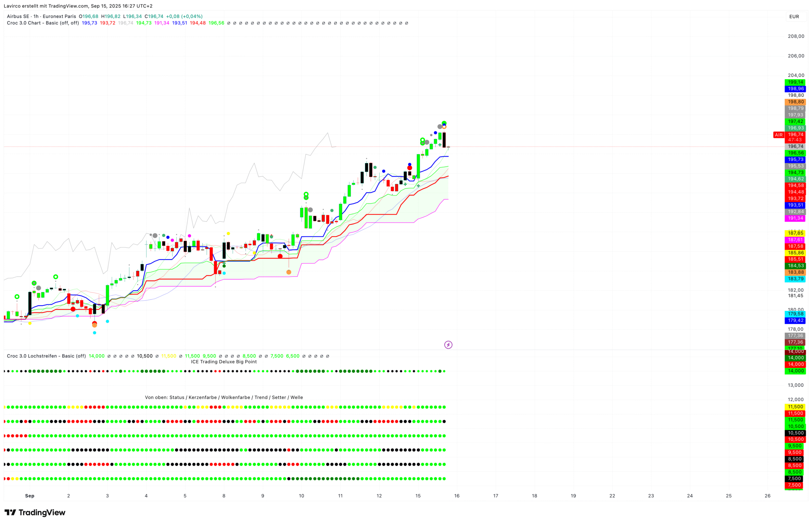This screenshot has width=812, height=524.
Task: Click the TradingView.com creator caption text
Action: (x=78, y=6)
